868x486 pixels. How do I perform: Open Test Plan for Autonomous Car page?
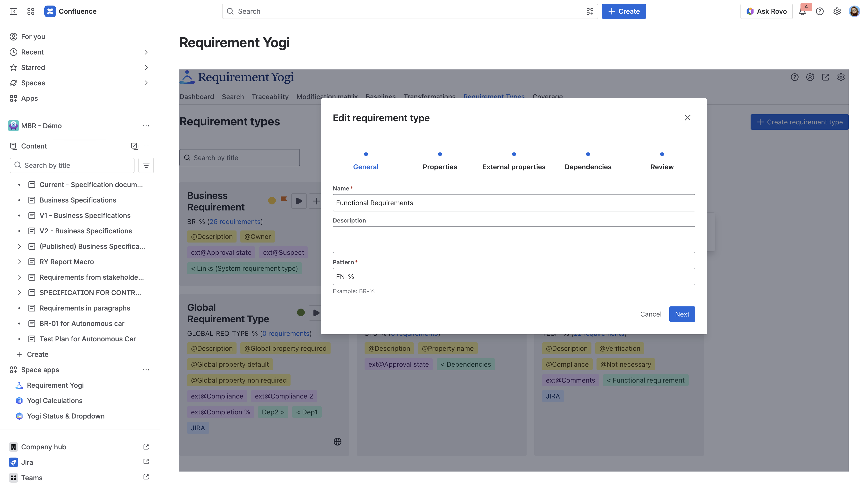(x=88, y=339)
